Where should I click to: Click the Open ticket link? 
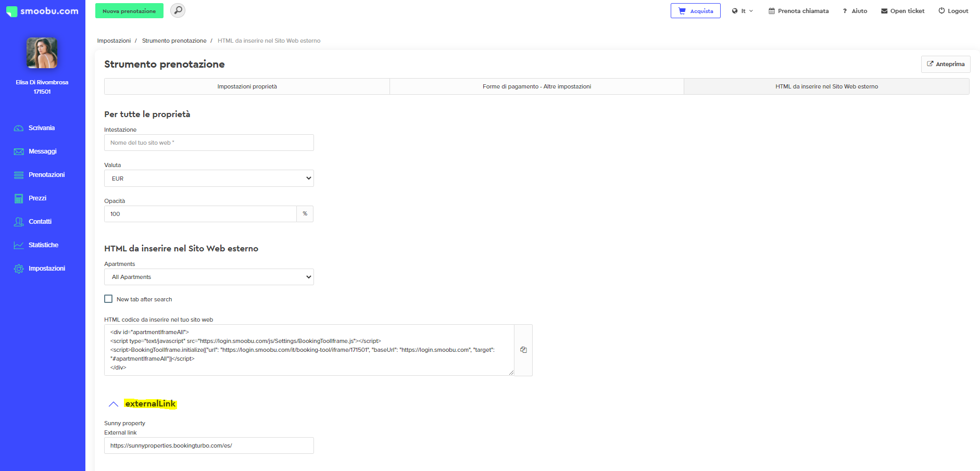[902, 11]
